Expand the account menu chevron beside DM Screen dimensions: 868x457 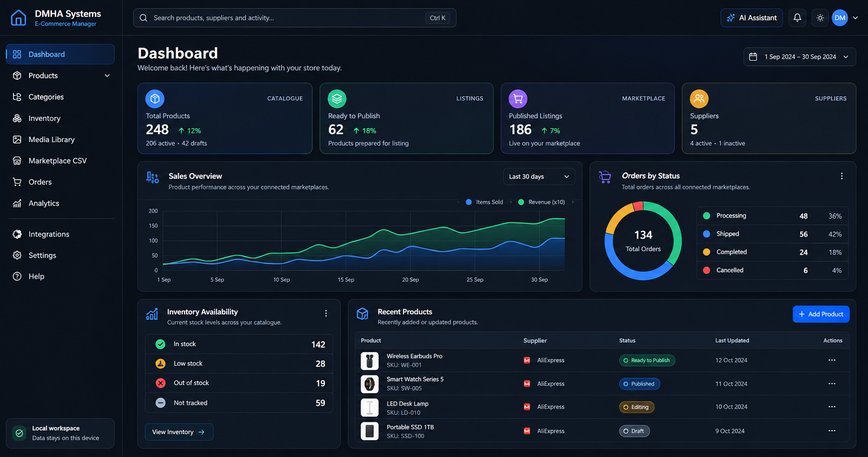tap(855, 18)
